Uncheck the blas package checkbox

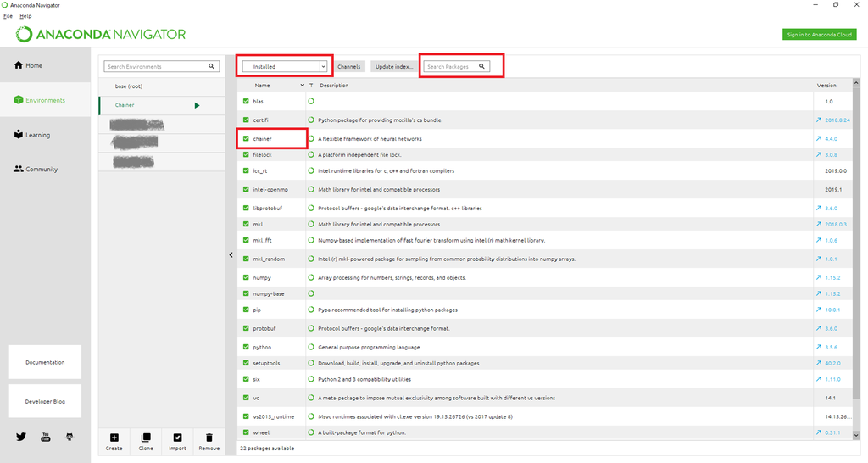[x=246, y=102]
